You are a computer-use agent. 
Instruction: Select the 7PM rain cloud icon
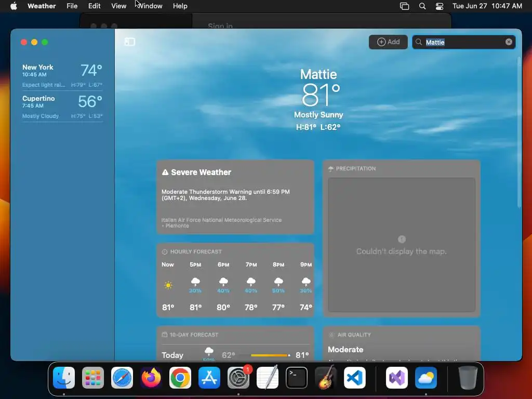pos(251,282)
